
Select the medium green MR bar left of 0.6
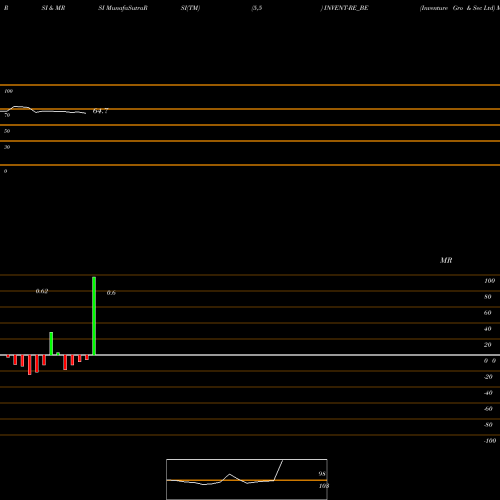pos(51,344)
